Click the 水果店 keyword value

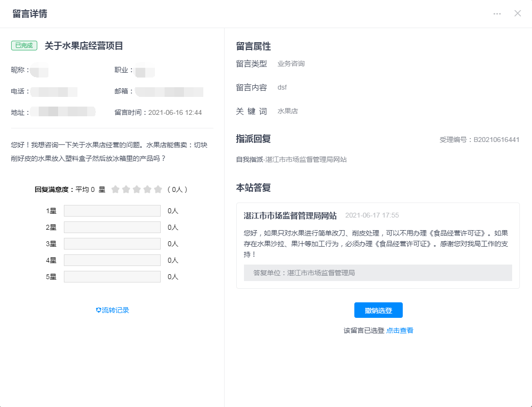pyautogui.click(x=288, y=111)
